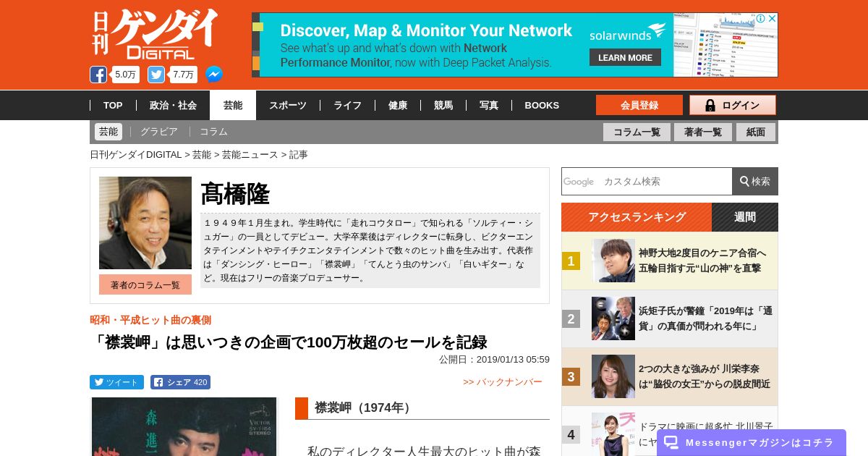The image size is (868, 456).
Task: Click thumbnail for ranking 1 神野大地
Action: (x=613, y=261)
